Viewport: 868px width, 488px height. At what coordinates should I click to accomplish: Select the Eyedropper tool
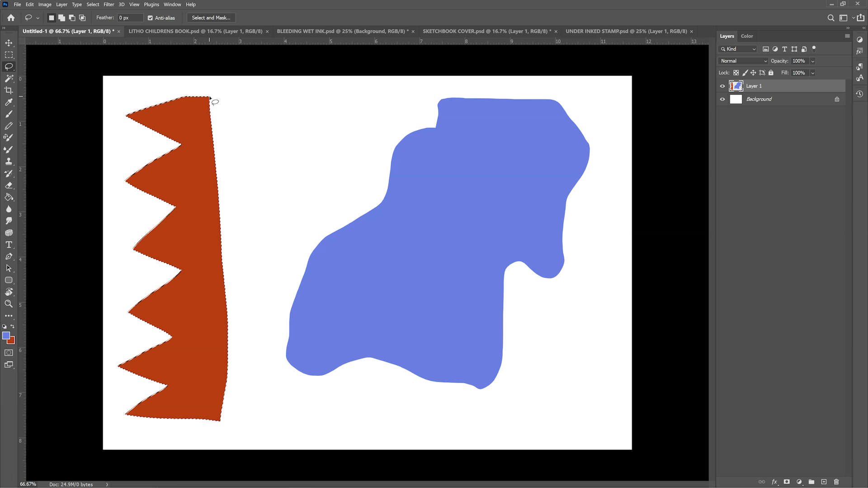click(x=9, y=102)
